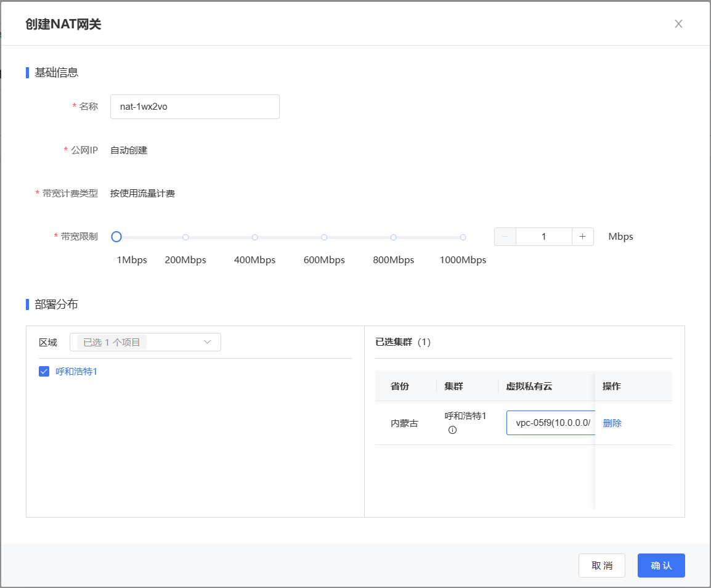
Task: Click the 删除 link in 操作 column
Action: pos(612,423)
